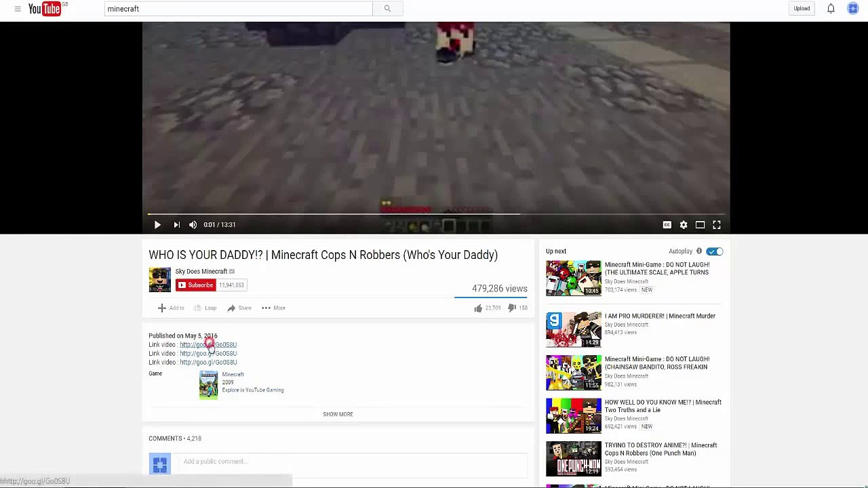868x488 pixels.
Task: Open DO NOT LAUGH! (THE ULTIMATE SCALE video title
Action: 657,269
